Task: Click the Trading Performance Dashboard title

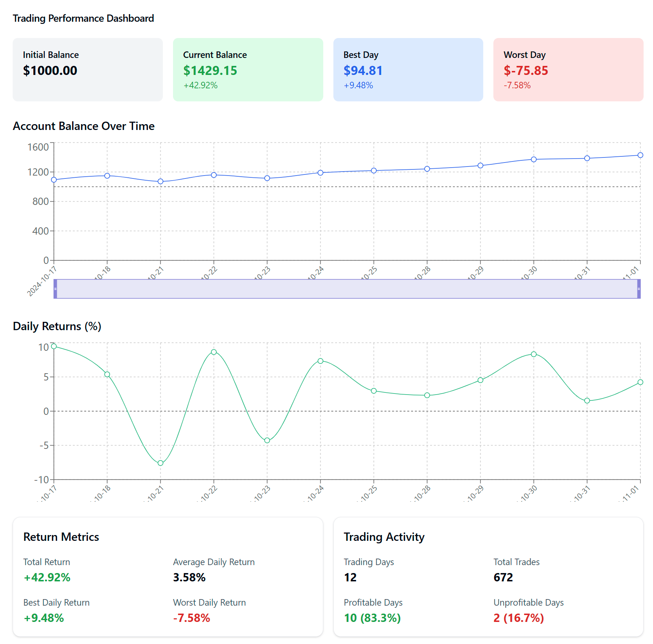Action: [x=83, y=18]
